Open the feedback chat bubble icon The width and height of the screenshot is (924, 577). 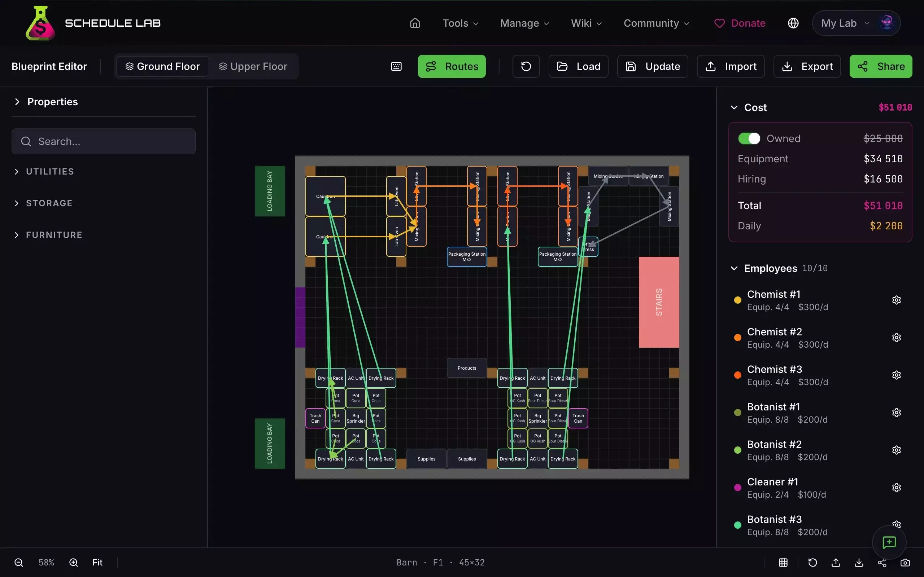click(889, 542)
